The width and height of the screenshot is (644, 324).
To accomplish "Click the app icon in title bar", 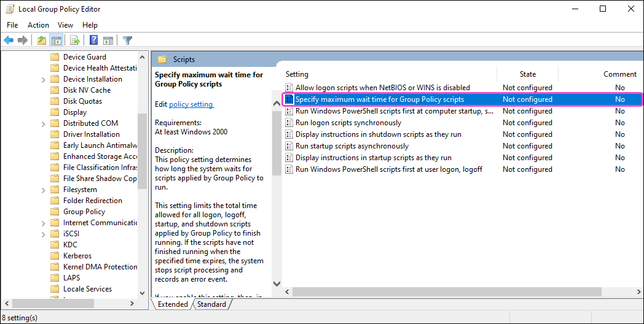I will (10, 9).
